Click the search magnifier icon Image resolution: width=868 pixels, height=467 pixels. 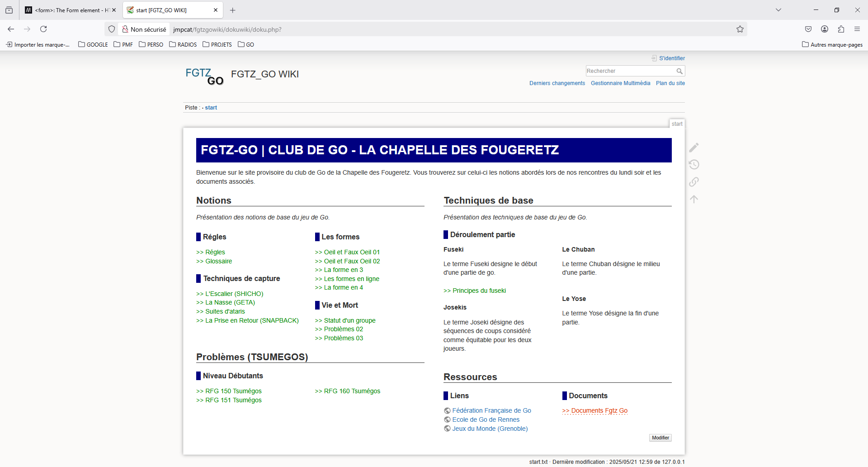[x=679, y=71]
